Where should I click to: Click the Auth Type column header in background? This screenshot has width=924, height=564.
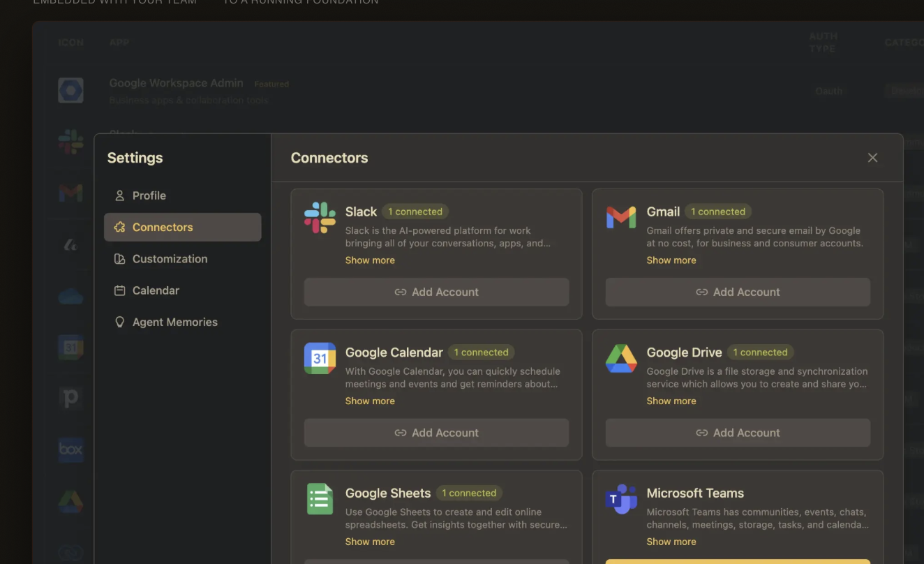[823, 43]
